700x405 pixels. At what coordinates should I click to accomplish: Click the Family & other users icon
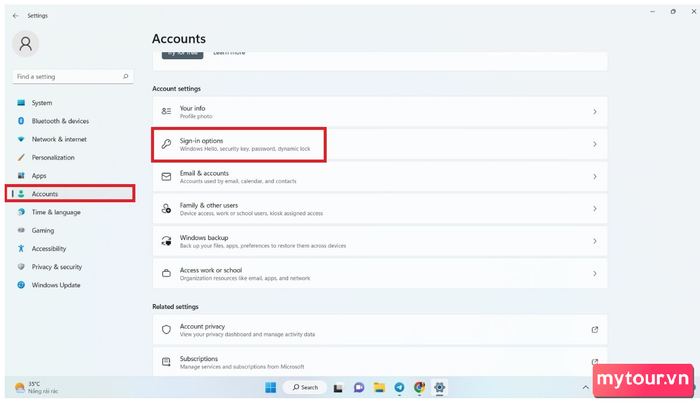[x=166, y=209]
